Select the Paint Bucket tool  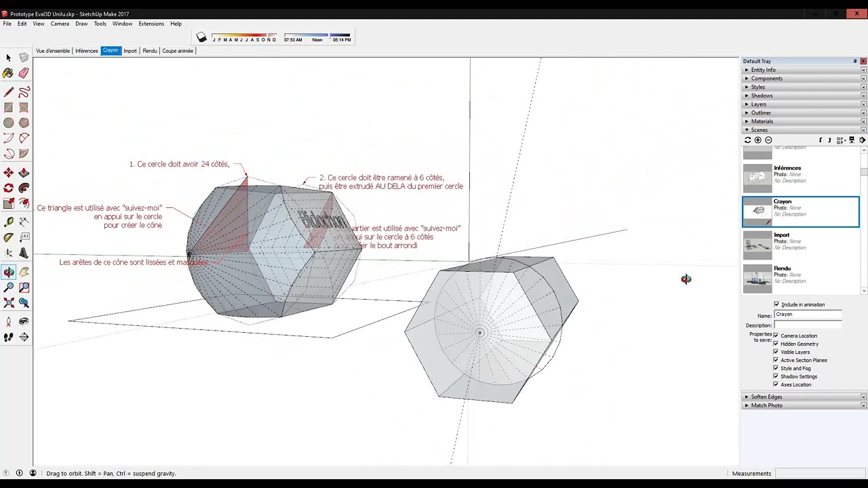(8, 73)
